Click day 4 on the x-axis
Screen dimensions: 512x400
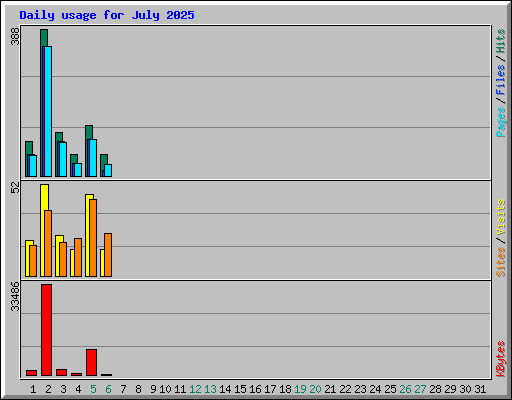pyautogui.click(x=78, y=389)
